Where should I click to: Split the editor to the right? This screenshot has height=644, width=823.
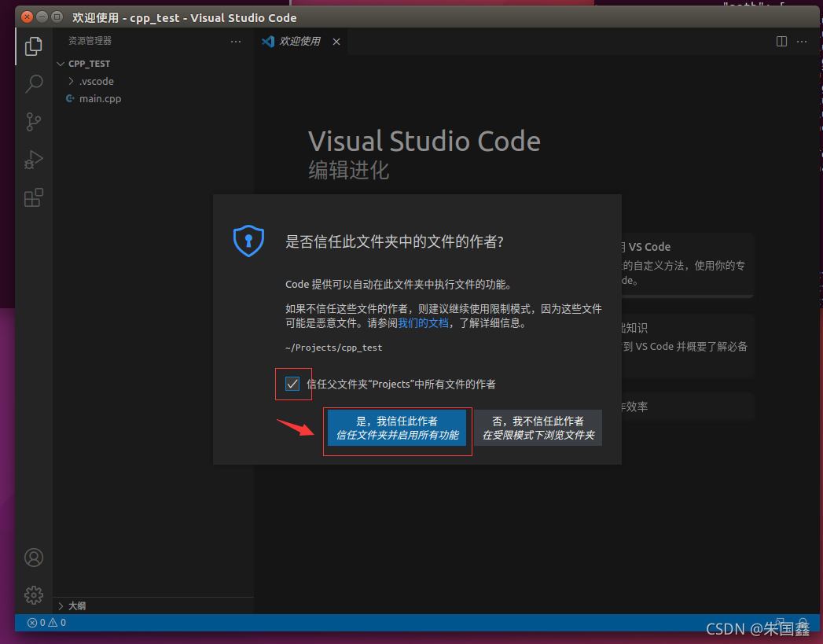781,42
